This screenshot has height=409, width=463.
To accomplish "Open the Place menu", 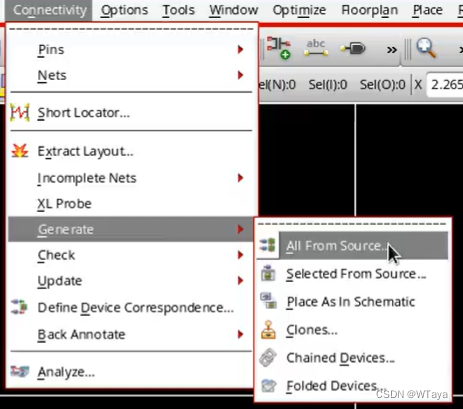I will click(x=427, y=10).
